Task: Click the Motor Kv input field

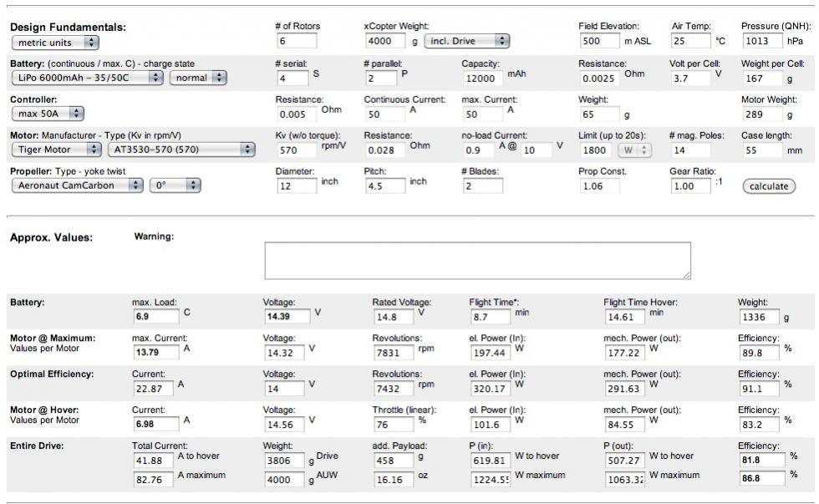Action: [297, 150]
